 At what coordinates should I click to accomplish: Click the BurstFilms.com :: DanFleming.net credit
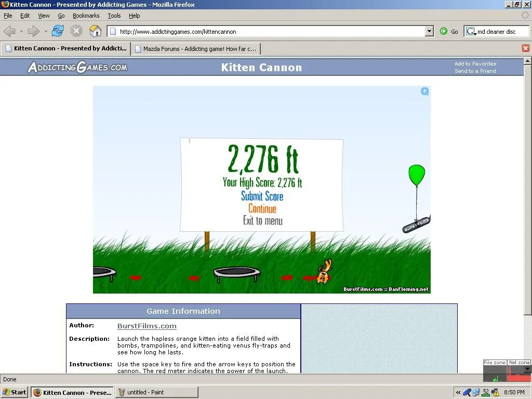(386, 289)
